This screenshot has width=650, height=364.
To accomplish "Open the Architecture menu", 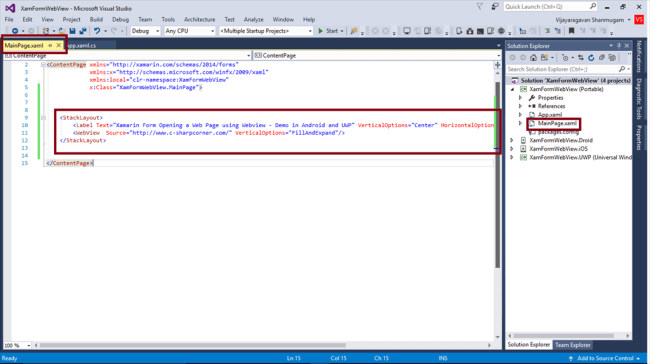I will 199,19.
